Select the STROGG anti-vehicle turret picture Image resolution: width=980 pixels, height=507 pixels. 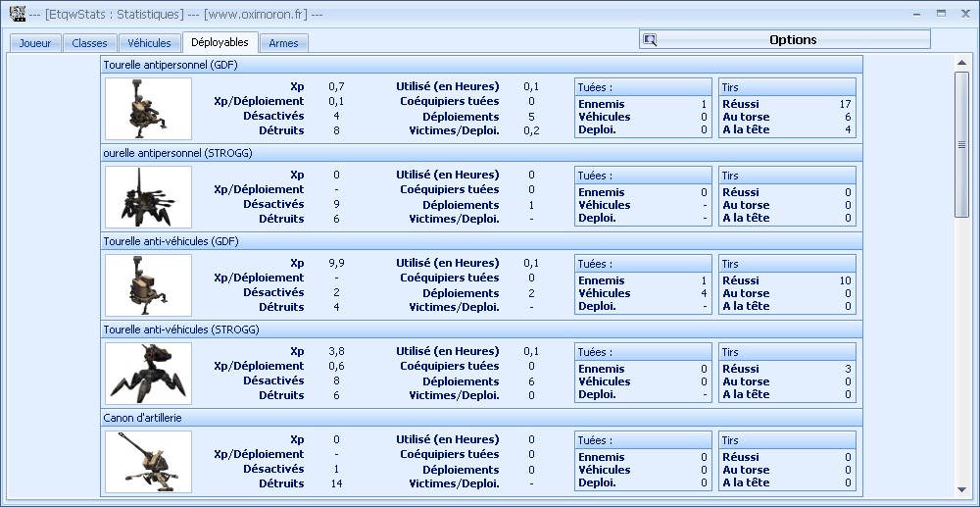149,374
